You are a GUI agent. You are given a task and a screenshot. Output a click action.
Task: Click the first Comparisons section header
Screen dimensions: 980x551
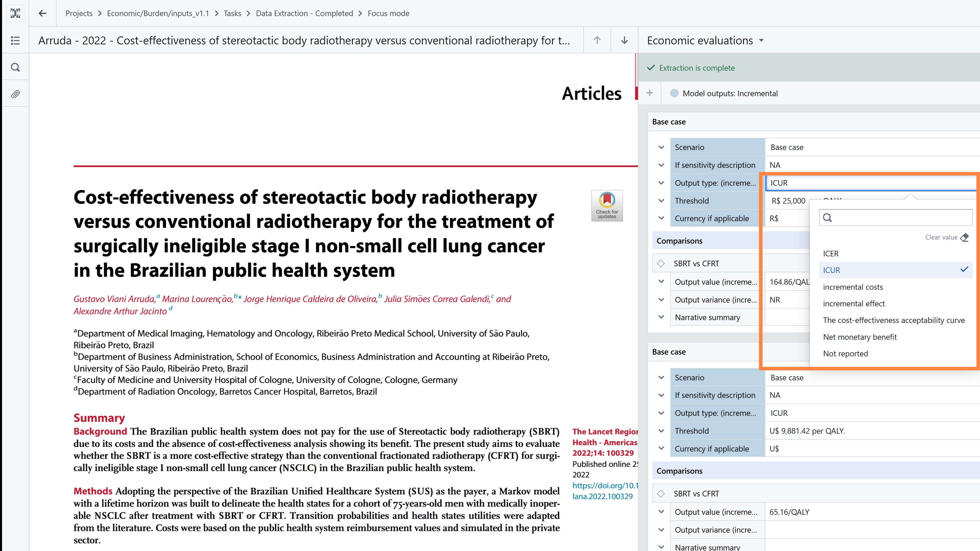click(679, 241)
